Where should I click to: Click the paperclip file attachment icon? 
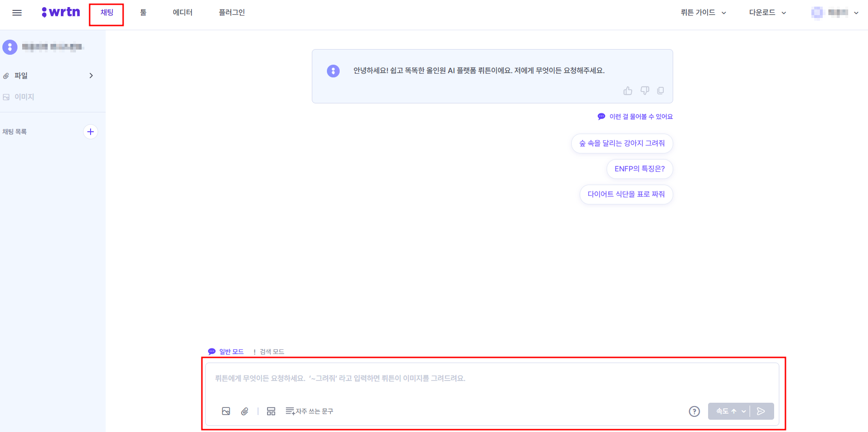point(245,411)
